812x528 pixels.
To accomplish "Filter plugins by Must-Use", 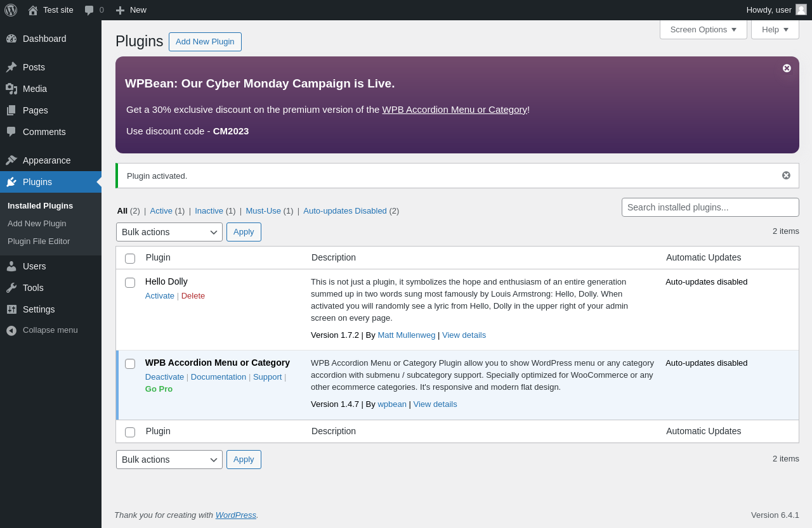I will [263, 210].
